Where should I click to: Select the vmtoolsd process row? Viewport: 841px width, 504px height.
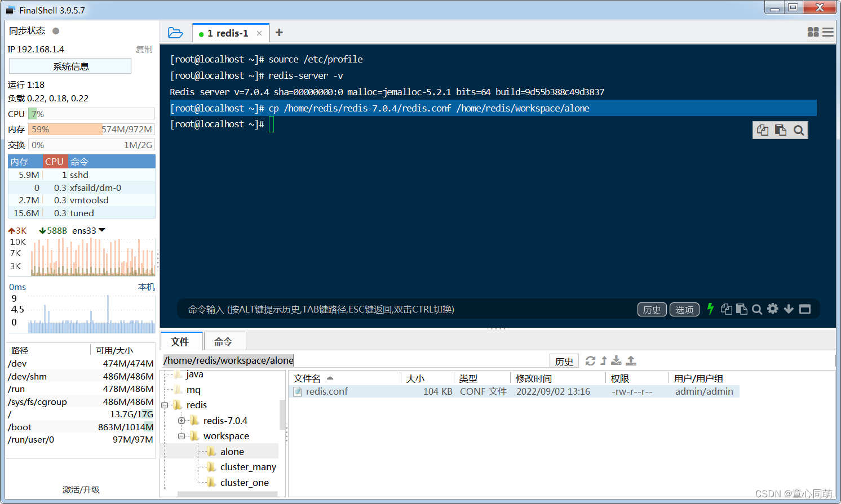82,200
